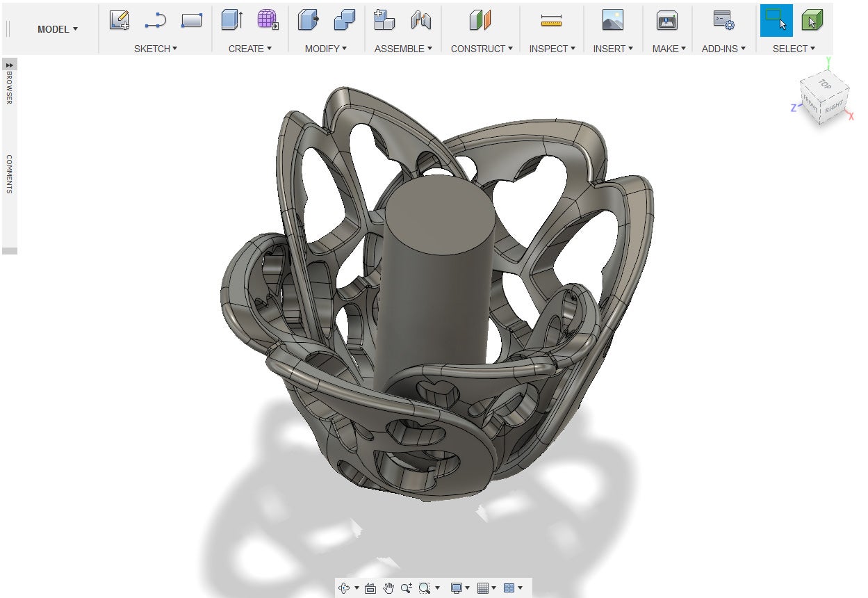
Task: Click the New Component icon
Action: coord(384,21)
